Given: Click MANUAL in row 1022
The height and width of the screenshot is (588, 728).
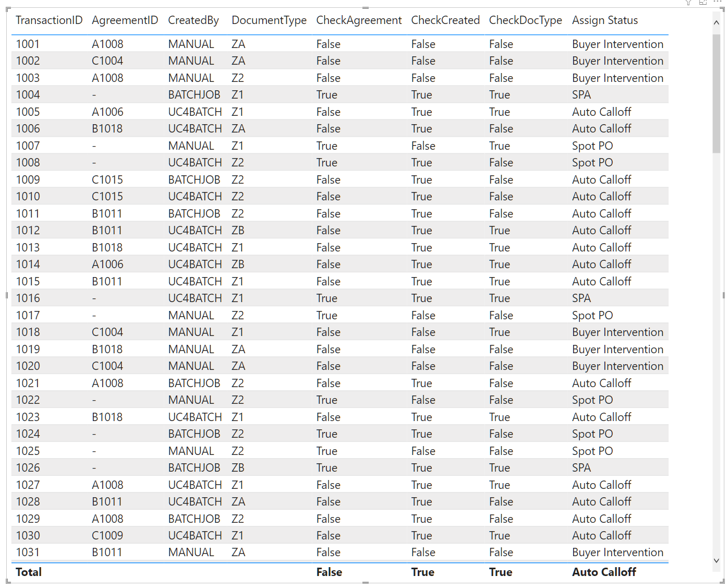Looking at the screenshot, I should (x=191, y=400).
